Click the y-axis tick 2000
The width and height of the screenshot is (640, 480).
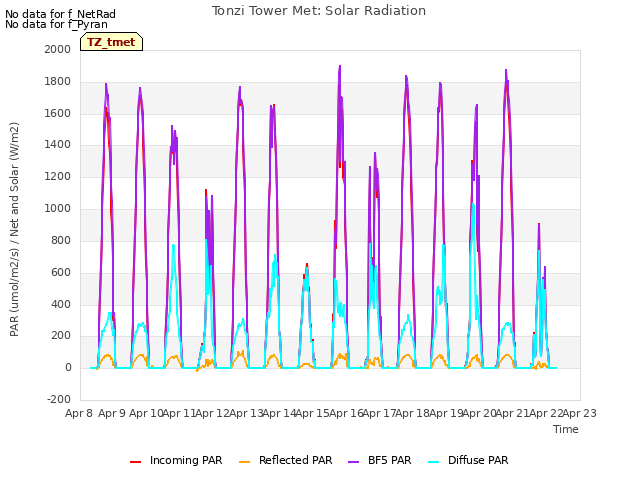tap(58, 49)
